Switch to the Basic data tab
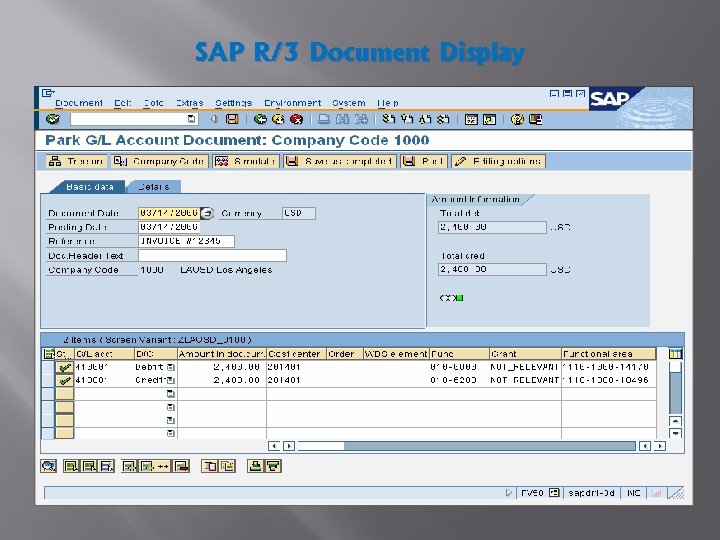The image size is (720, 540). (x=90, y=187)
